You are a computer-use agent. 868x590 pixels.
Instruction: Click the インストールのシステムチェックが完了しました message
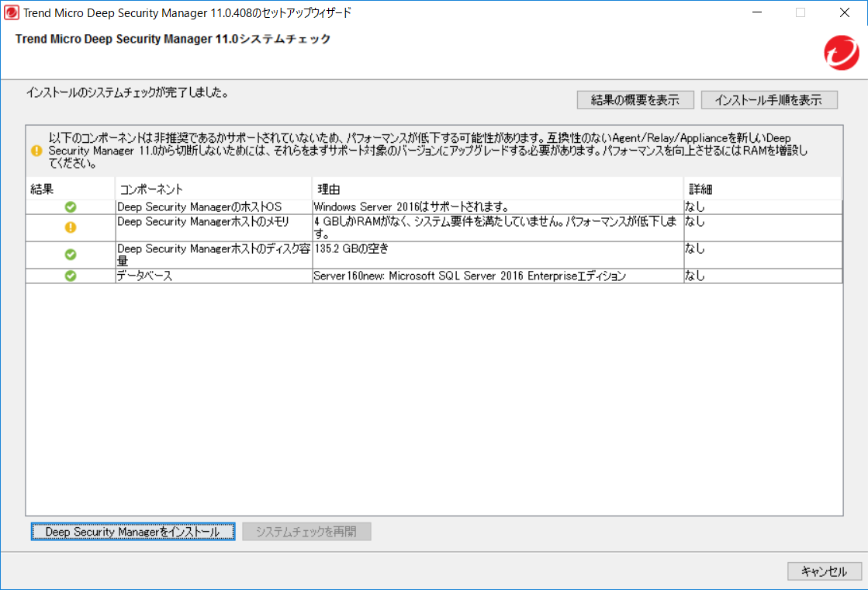pyautogui.click(x=128, y=92)
